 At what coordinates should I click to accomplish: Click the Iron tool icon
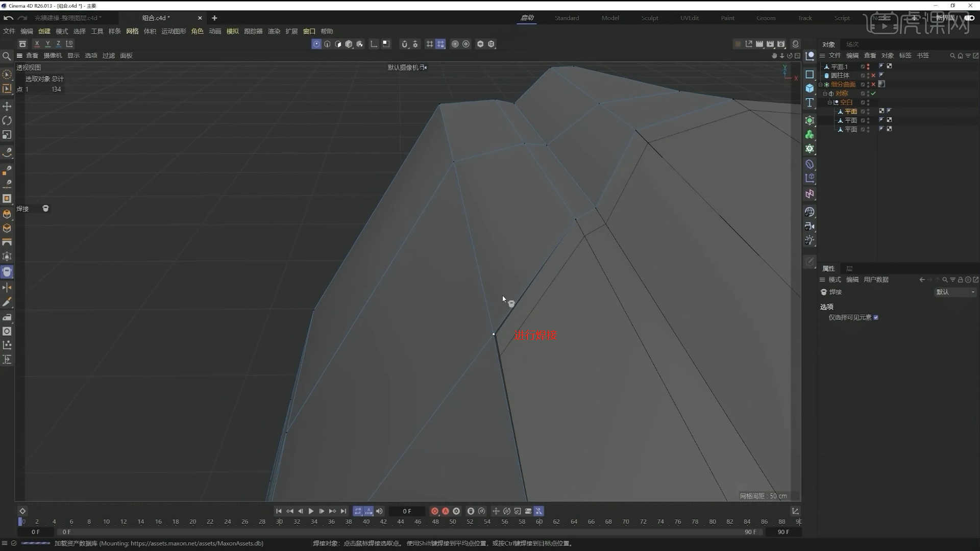tap(7, 317)
